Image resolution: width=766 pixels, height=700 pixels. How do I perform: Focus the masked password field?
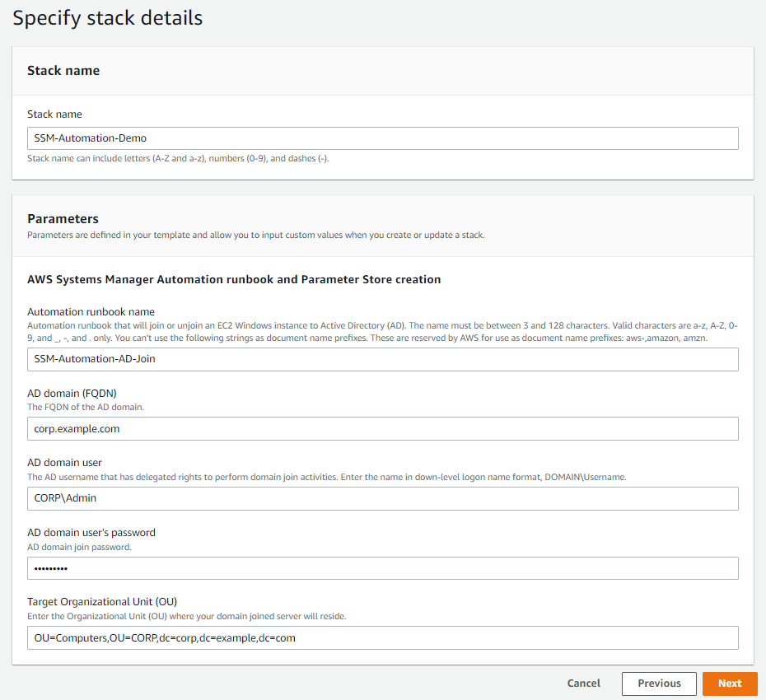[383, 567]
